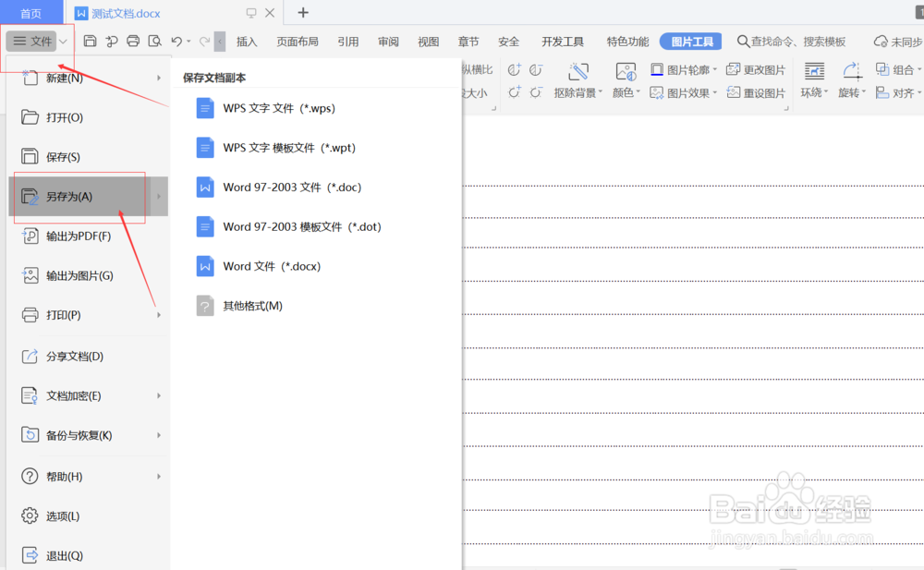Switch to the 首页 tab

30,13
